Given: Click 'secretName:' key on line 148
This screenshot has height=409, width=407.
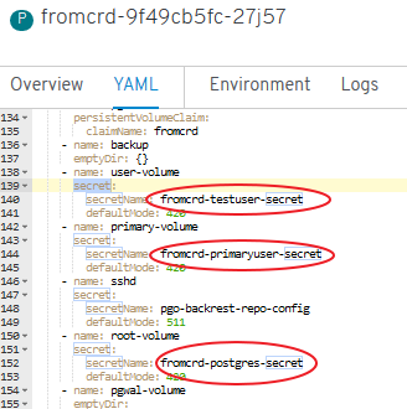Looking at the screenshot, I should (120, 309).
